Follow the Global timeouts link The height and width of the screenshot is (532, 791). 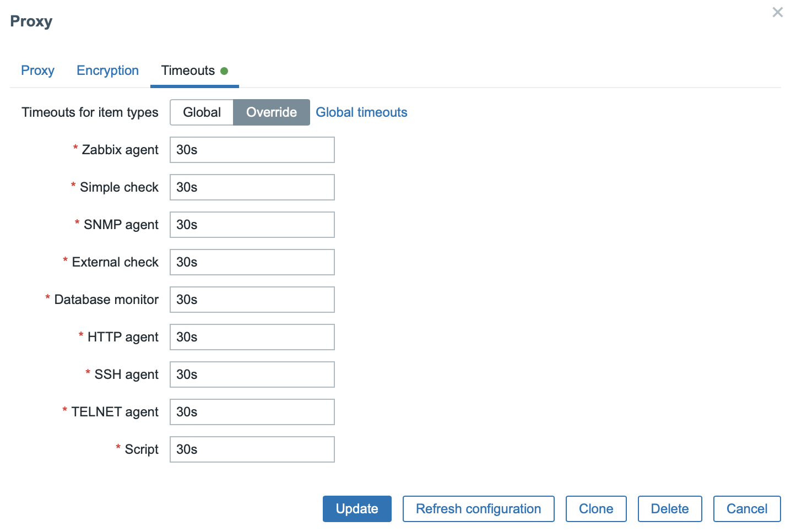pyautogui.click(x=361, y=112)
